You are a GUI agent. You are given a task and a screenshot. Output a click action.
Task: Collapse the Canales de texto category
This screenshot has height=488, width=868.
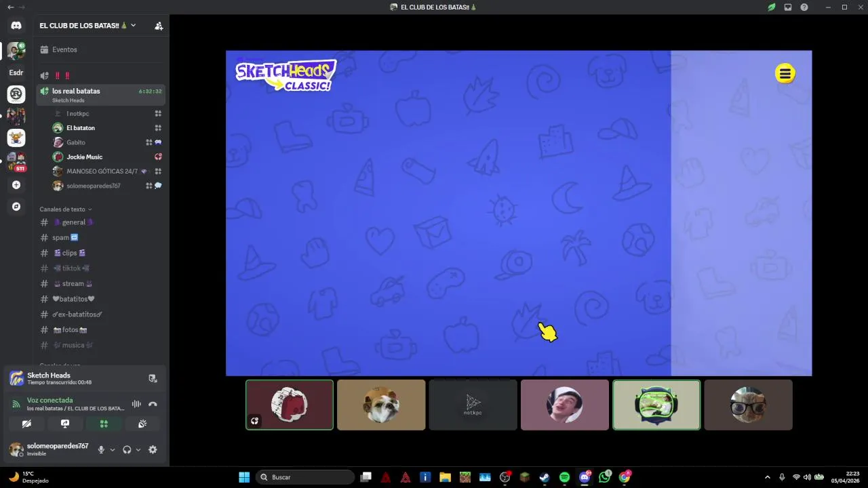pyautogui.click(x=66, y=209)
